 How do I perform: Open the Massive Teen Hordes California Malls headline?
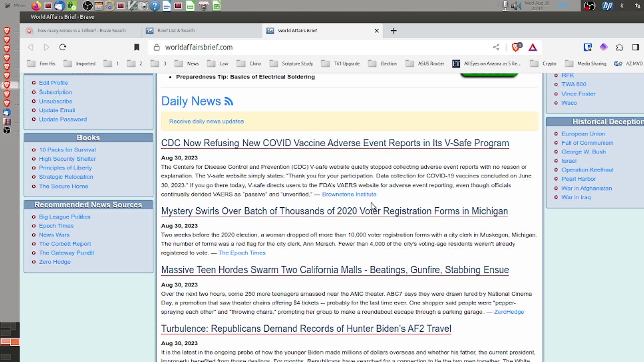coord(335,270)
